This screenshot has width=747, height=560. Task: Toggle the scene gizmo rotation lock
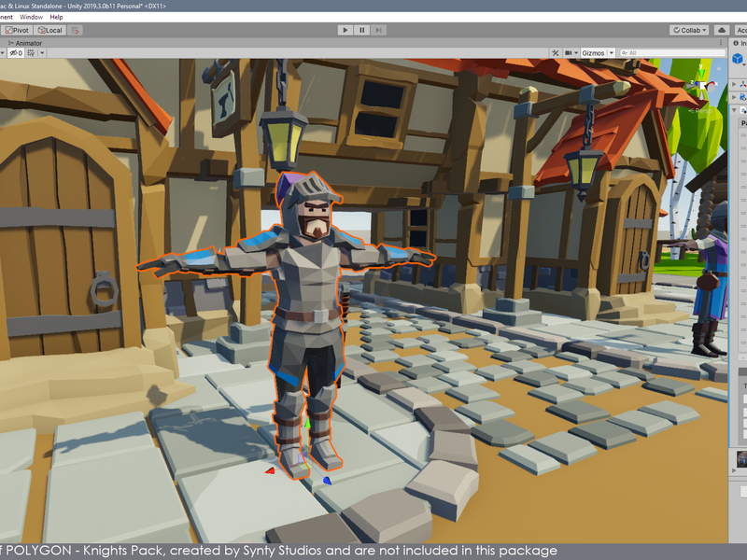coord(718,67)
